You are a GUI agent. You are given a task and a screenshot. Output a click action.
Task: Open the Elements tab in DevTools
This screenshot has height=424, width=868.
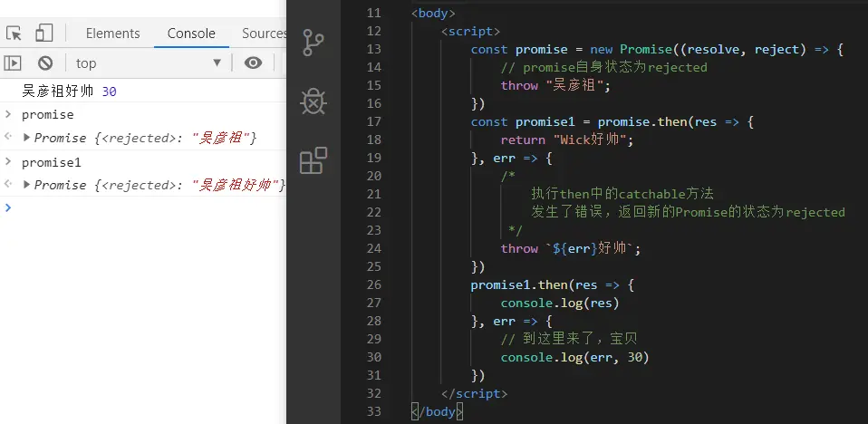point(113,34)
